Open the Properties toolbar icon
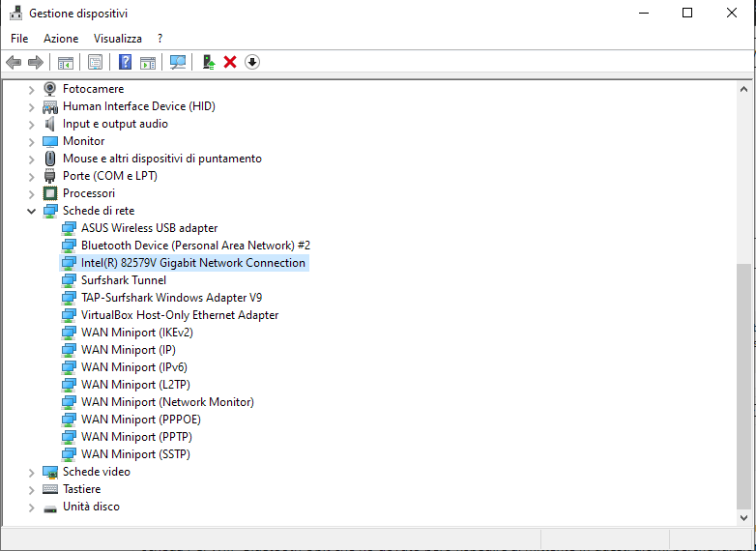Screen dimensions: 756x551 coord(95,62)
